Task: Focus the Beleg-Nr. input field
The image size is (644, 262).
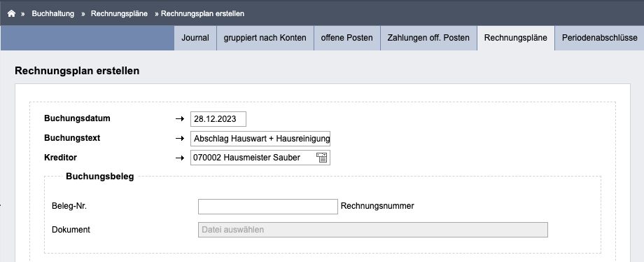Action: [268, 207]
